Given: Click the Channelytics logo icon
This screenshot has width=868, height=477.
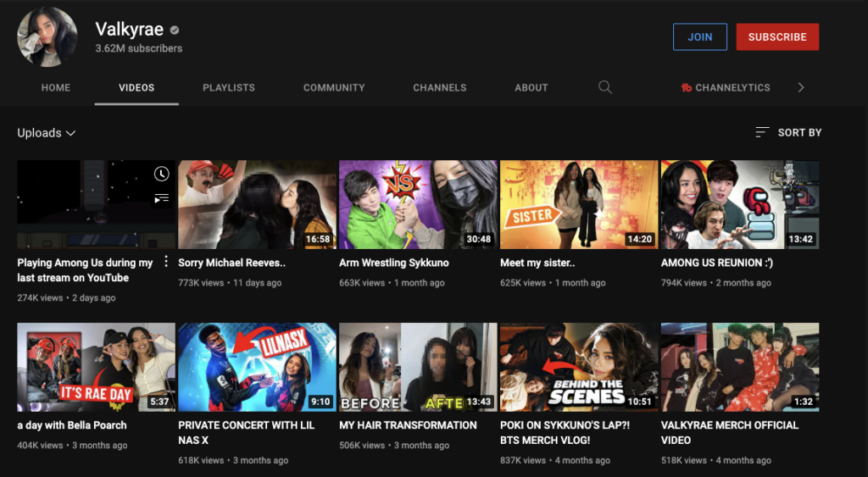Looking at the screenshot, I should pyautogui.click(x=687, y=87).
